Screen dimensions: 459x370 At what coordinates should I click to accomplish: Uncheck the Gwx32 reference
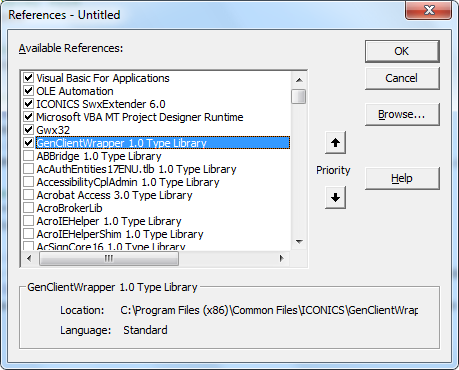click(x=29, y=130)
